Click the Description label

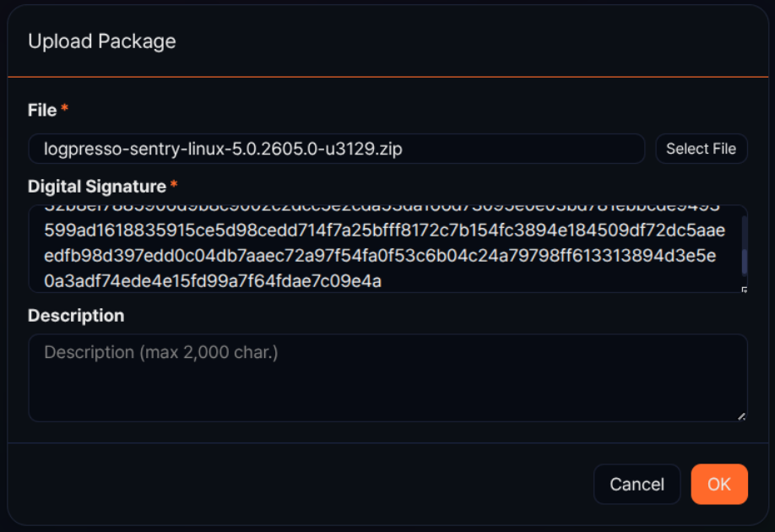[x=76, y=316]
